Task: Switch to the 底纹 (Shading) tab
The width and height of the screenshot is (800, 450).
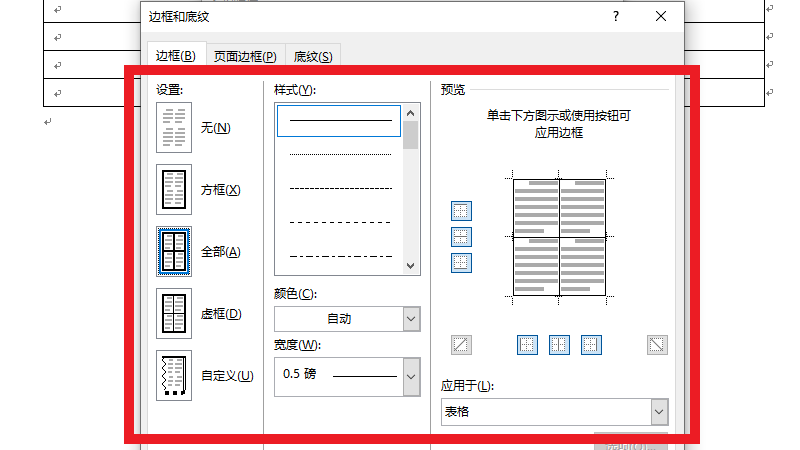Action: [x=313, y=56]
